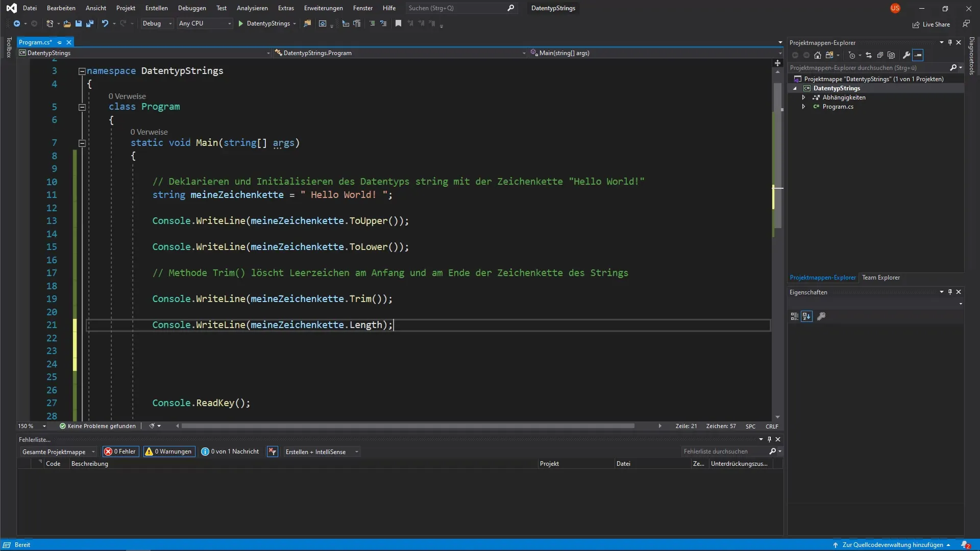Viewport: 980px width, 551px height.
Task: Open the Erstellen + IntelliSense dropdown
Action: point(322,452)
